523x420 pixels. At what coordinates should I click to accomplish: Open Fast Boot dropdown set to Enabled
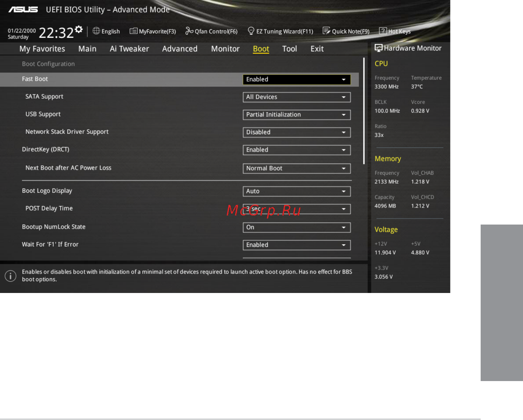(296, 79)
